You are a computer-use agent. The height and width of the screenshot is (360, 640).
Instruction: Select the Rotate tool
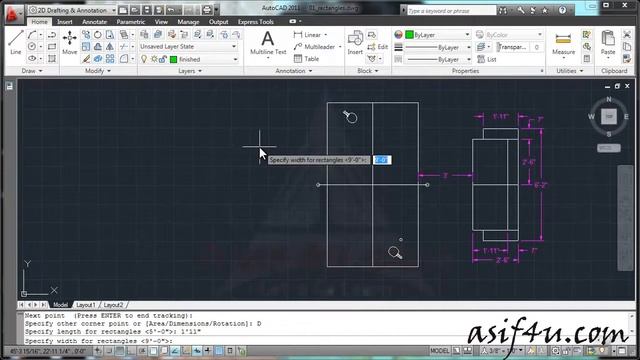pyautogui.click(x=98, y=35)
